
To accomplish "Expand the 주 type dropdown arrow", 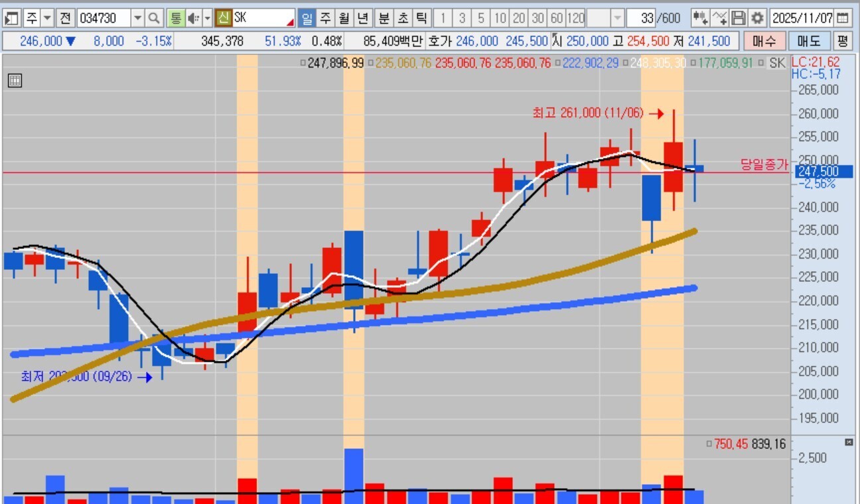I will (x=46, y=18).
